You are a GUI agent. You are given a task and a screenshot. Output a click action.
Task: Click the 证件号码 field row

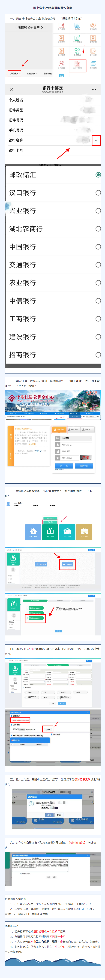[53, 120]
